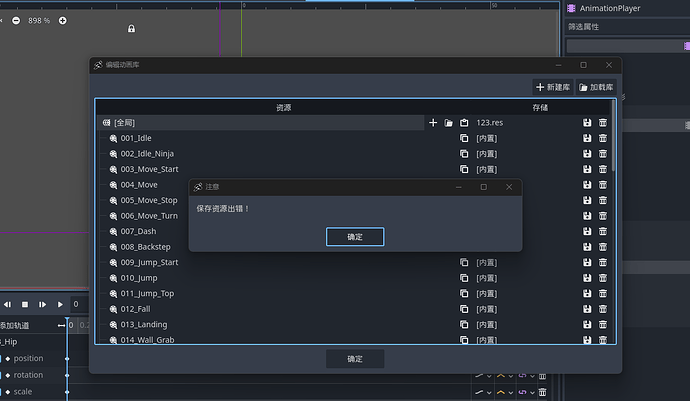Click zoom in plus button in viewport
The width and height of the screenshot is (690, 401).
(63, 20)
